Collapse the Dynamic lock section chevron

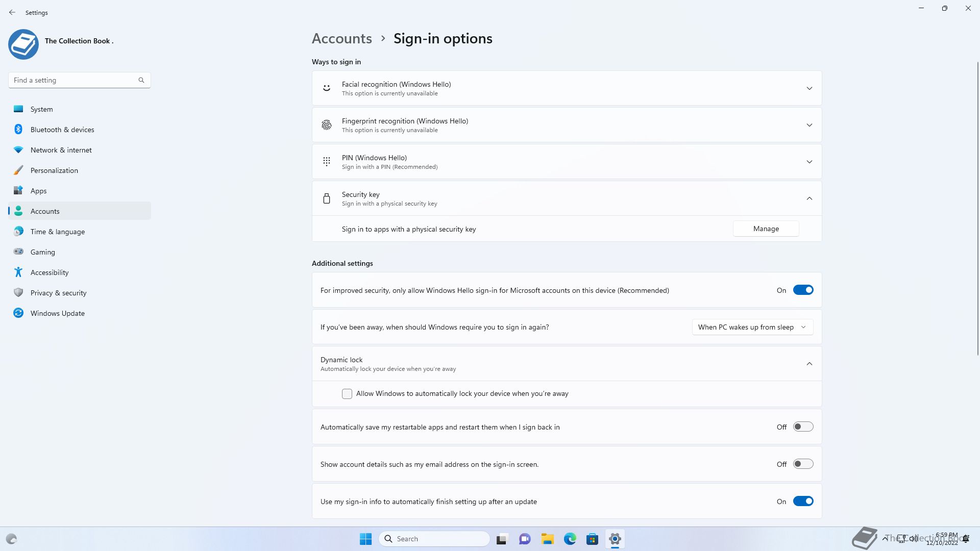click(809, 364)
